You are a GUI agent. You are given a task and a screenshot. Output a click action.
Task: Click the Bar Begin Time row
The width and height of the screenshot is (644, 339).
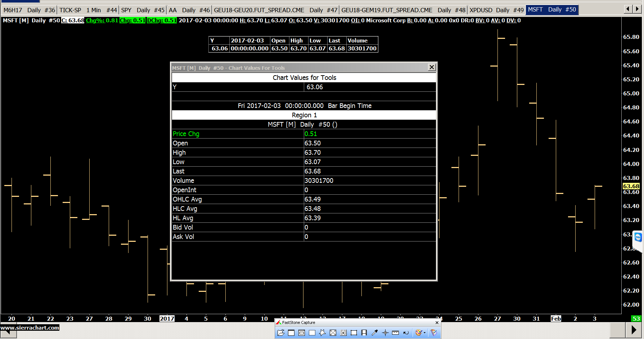coord(304,106)
